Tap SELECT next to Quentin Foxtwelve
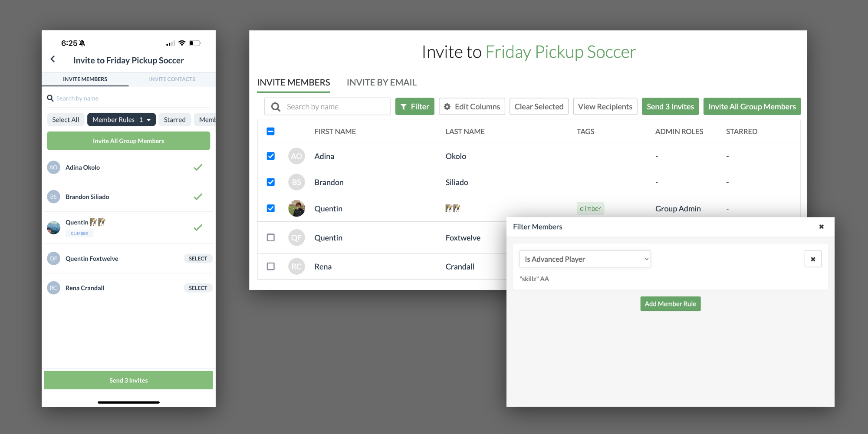This screenshot has height=434, width=868. coord(198,259)
